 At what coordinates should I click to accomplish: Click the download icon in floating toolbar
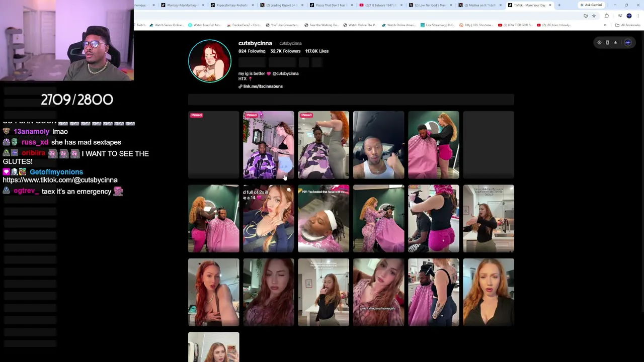[615, 43]
